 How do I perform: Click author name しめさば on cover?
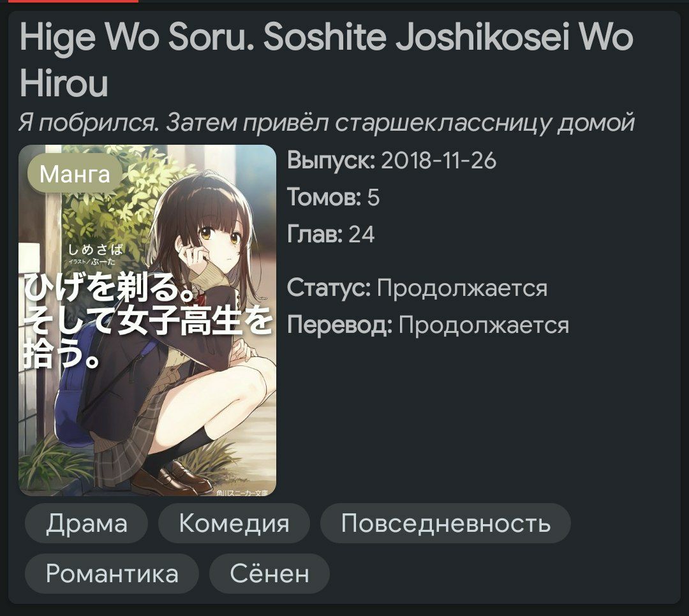tap(95, 250)
